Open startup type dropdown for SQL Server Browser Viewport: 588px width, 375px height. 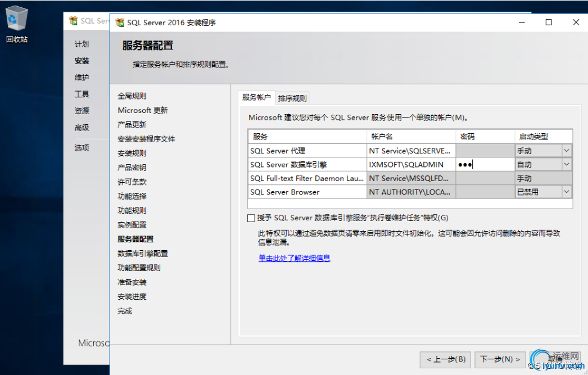566,192
